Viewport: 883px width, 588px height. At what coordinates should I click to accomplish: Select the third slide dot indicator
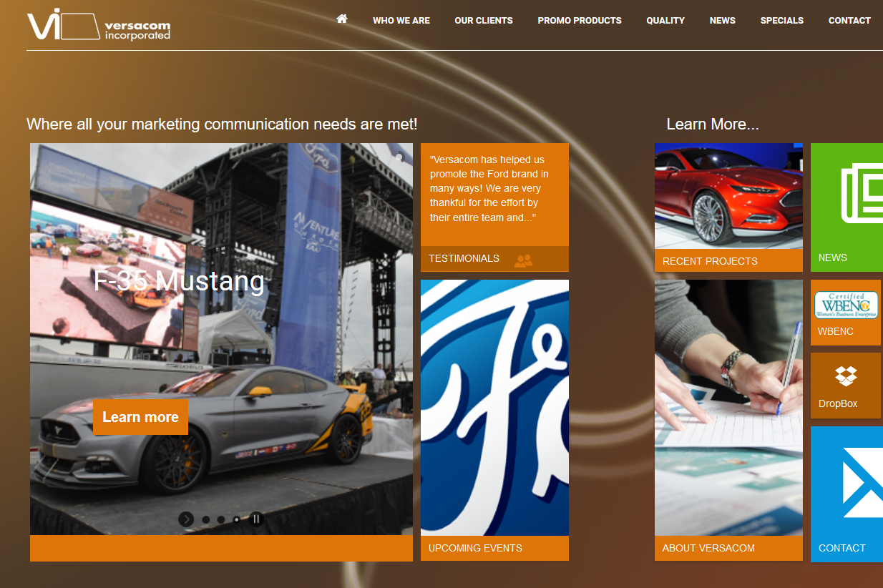237,520
